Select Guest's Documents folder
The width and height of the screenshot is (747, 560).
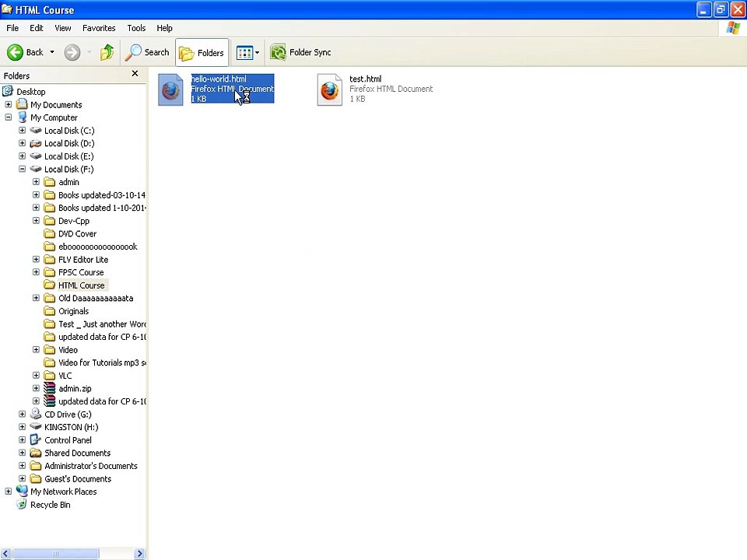(78, 478)
